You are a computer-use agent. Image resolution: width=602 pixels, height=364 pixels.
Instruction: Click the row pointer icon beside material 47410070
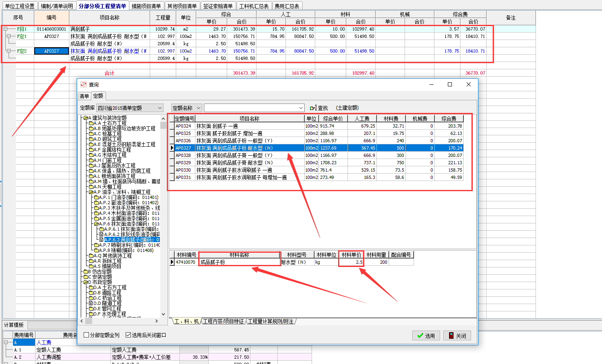[172, 262]
